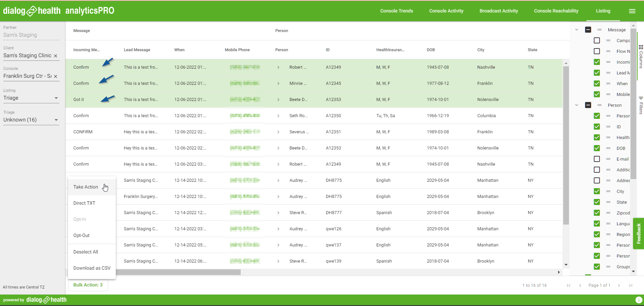Open the Listing dropdown showing Triage
The image size is (644, 306).
pos(31,98)
